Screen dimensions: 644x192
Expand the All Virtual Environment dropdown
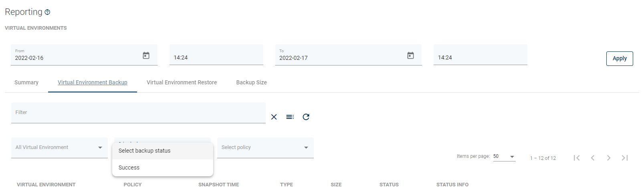(x=59, y=147)
